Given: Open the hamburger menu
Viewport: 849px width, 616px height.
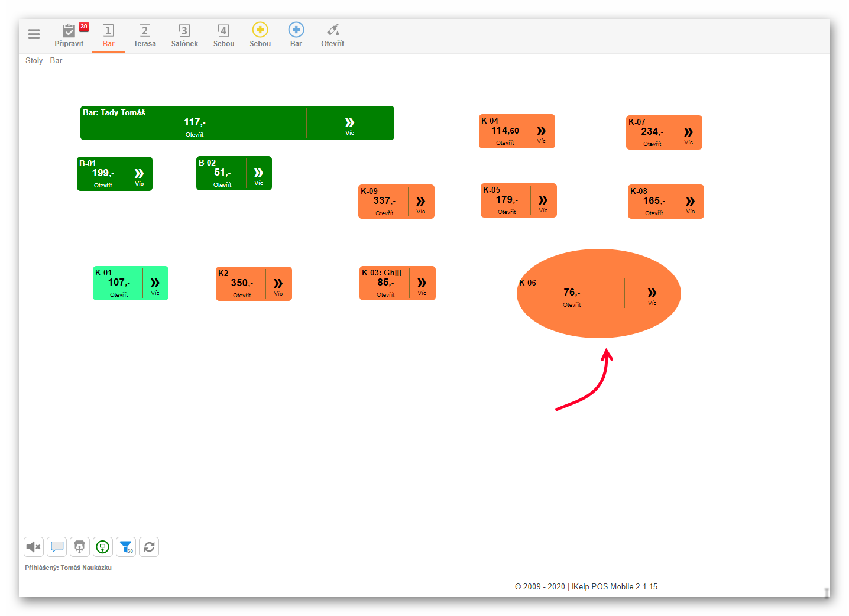Looking at the screenshot, I should pyautogui.click(x=34, y=34).
